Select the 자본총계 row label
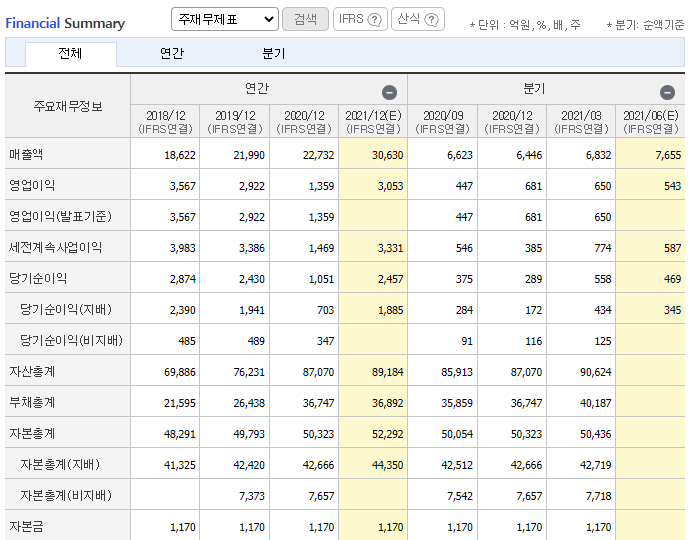 32,433
